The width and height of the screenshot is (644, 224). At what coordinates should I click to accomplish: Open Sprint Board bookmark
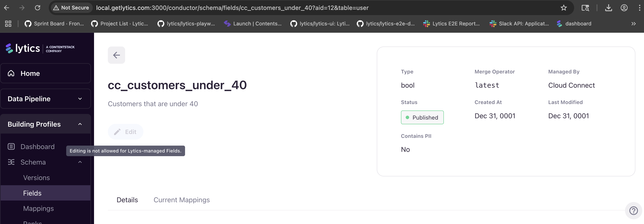(x=54, y=24)
